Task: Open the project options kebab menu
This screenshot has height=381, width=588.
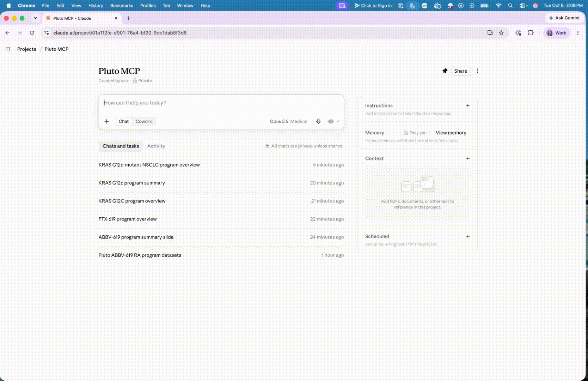Action: [478, 71]
